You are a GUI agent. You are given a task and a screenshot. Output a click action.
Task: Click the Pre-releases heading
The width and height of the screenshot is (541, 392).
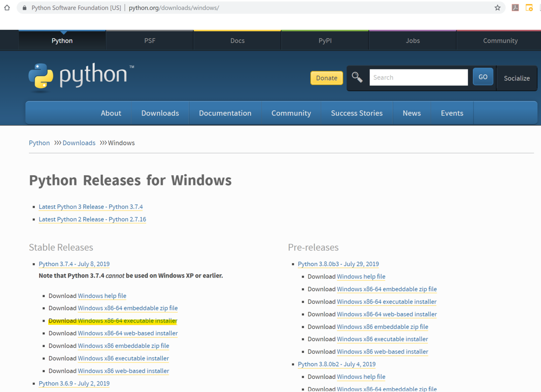pyautogui.click(x=313, y=247)
